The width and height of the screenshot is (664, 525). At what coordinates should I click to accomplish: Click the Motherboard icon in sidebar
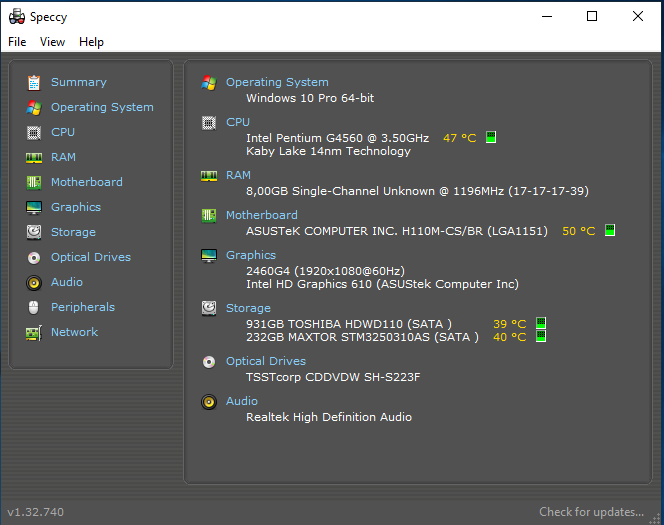(34, 182)
